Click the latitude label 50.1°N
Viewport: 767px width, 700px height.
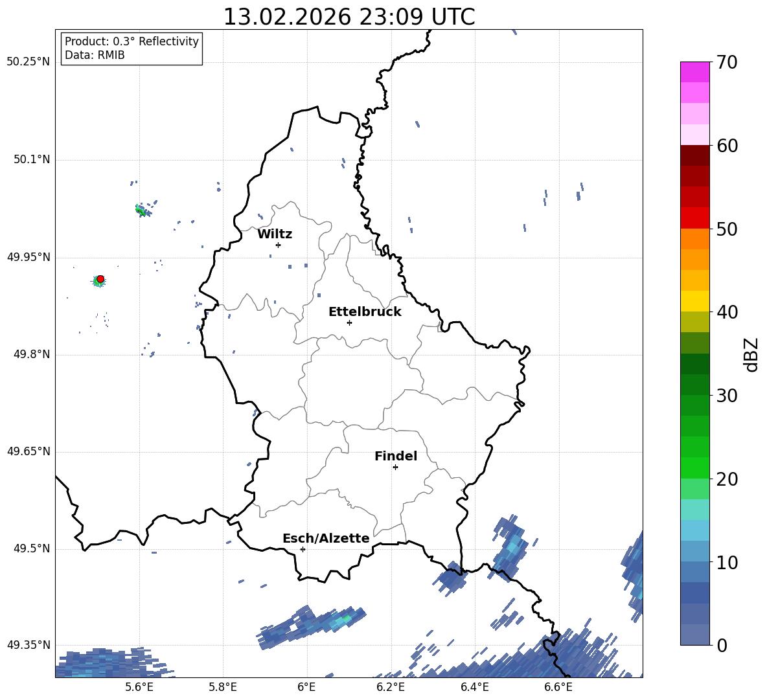(32, 159)
